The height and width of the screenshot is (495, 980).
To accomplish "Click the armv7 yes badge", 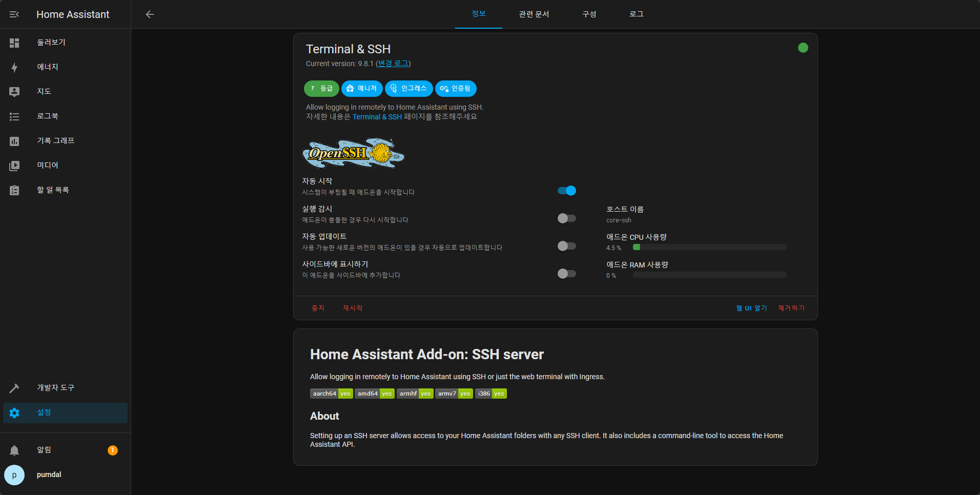I will (x=454, y=394).
